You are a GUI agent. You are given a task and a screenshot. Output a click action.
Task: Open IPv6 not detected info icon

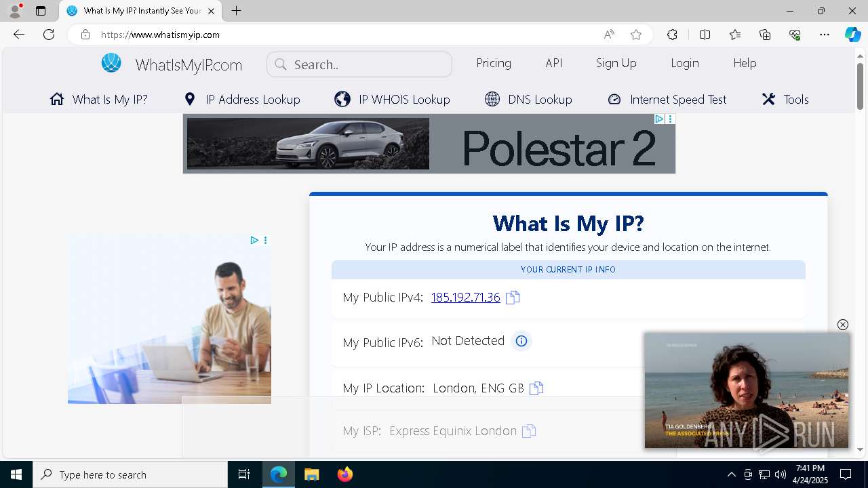click(x=521, y=341)
